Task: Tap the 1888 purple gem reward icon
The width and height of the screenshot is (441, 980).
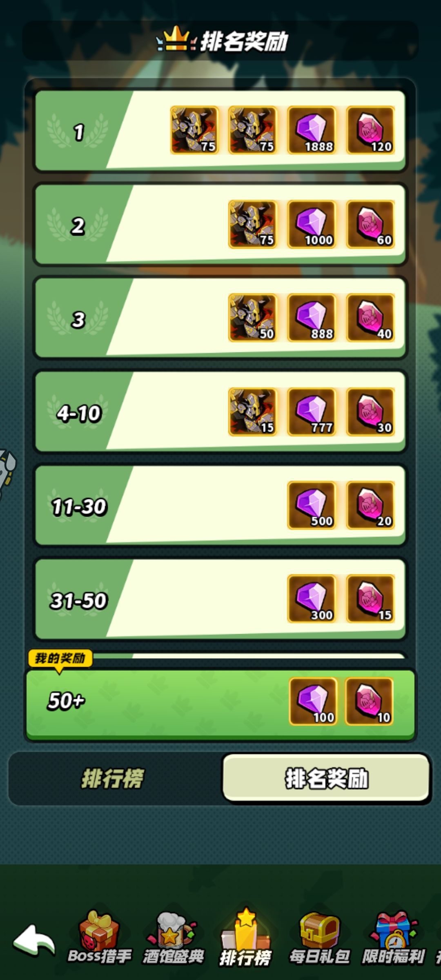Action: point(312,130)
